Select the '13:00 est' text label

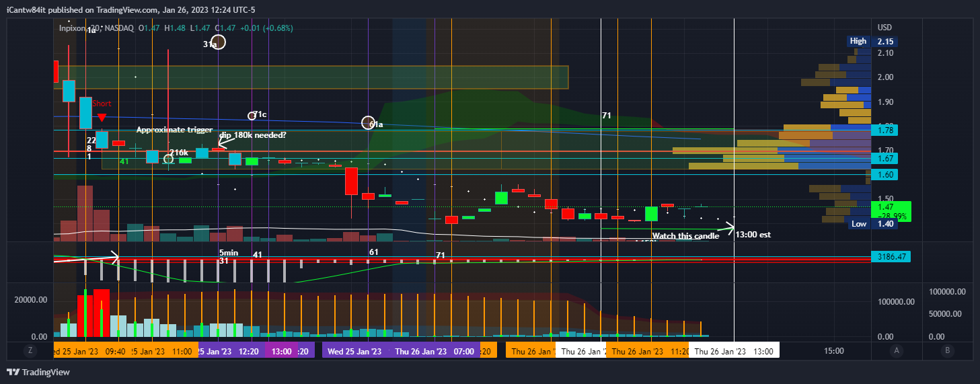[753, 235]
